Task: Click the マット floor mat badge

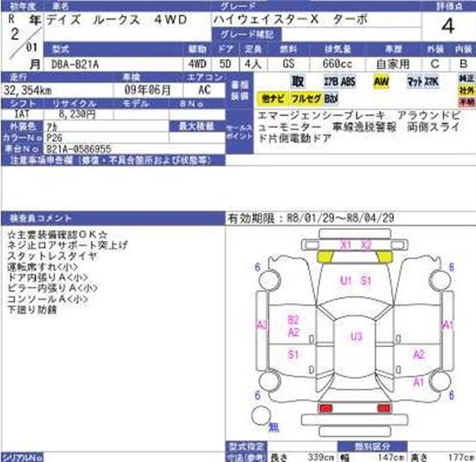Action: (415, 82)
